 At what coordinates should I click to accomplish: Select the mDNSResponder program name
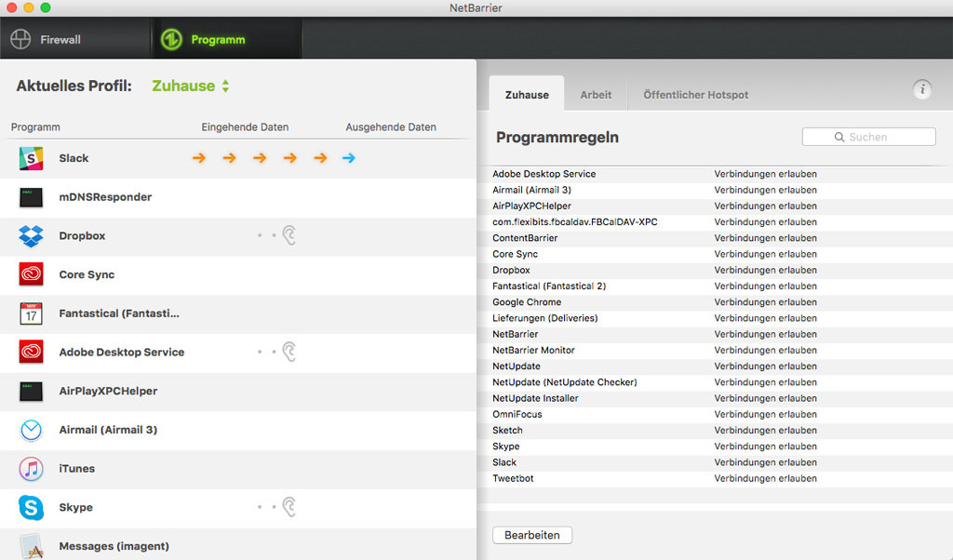click(105, 197)
